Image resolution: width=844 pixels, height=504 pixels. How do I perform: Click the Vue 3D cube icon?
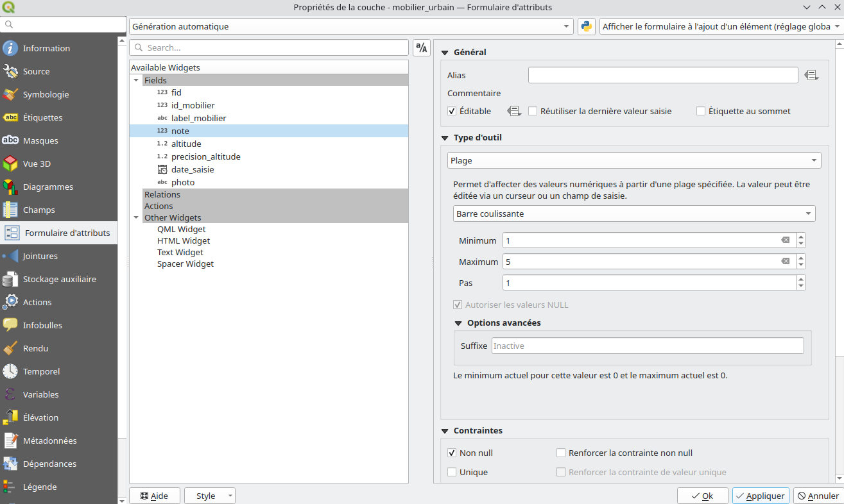point(10,164)
